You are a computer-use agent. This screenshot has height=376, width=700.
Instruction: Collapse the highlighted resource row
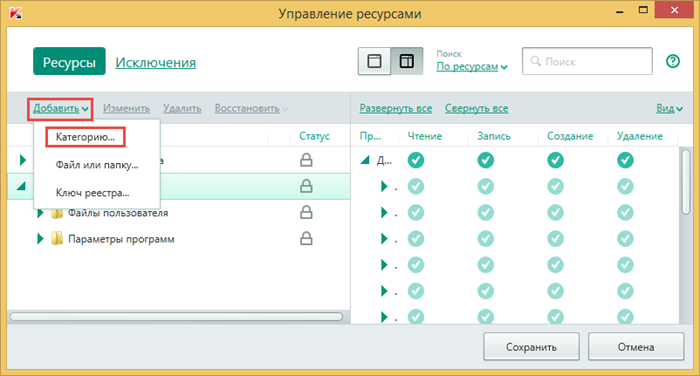click(21, 186)
